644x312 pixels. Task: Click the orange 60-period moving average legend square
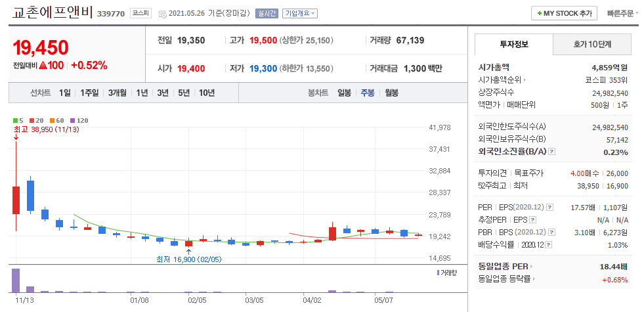coord(52,120)
